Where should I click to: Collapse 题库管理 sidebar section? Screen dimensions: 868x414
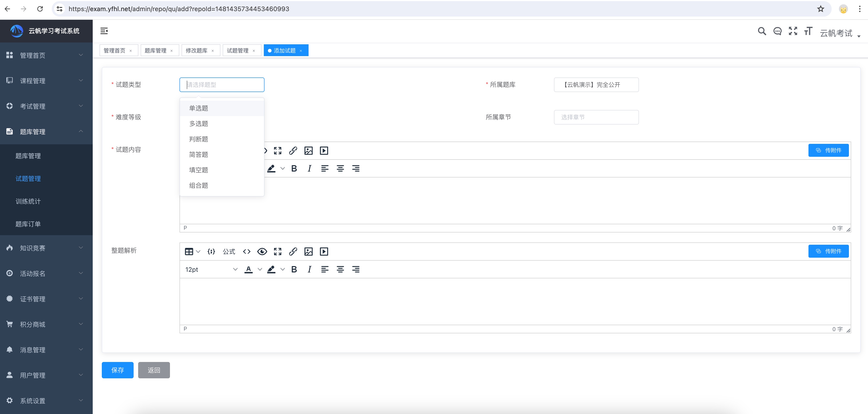point(46,132)
